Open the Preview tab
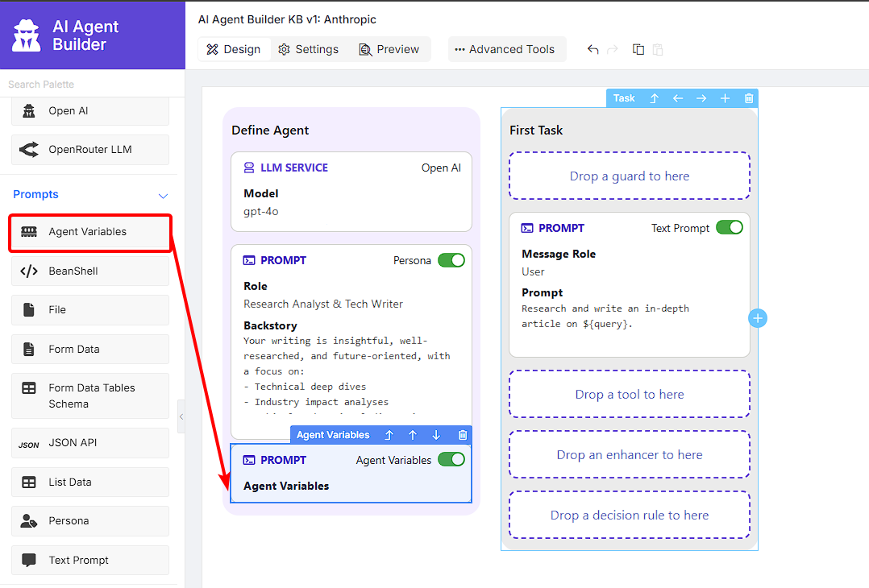869x588 pixels. 389,49
